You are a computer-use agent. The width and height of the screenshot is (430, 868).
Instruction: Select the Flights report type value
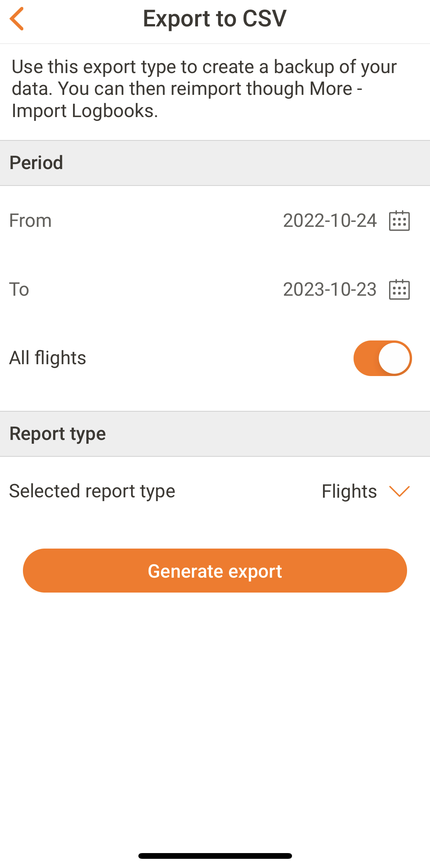[349, 491]
